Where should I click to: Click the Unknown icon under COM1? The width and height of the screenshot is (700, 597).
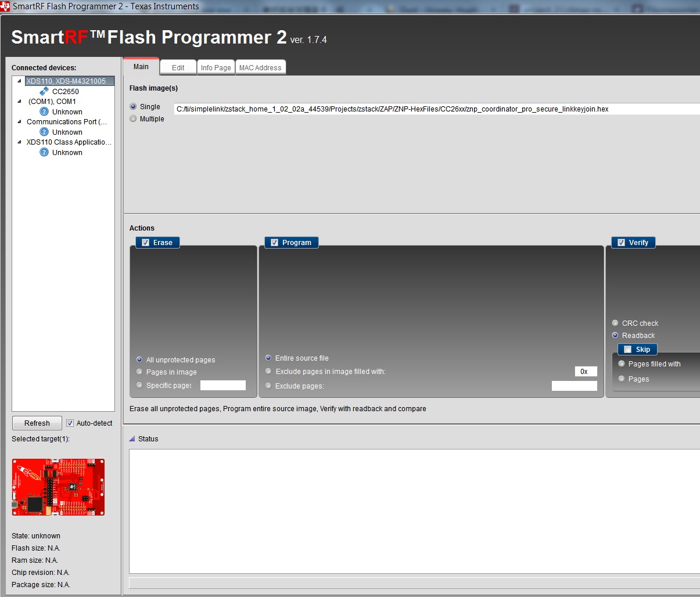coord(44,112)
